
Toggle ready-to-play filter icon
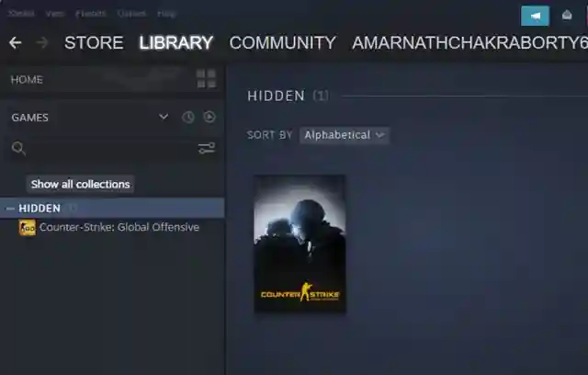coord(209,117)
